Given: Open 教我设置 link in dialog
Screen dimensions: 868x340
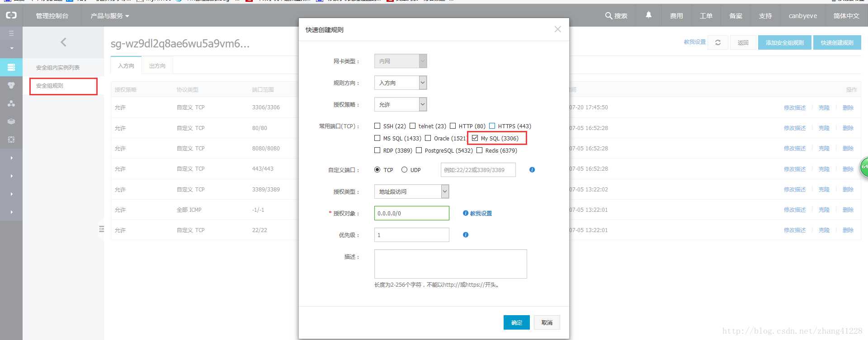Looking at the screenshot, I should [481, 213].
